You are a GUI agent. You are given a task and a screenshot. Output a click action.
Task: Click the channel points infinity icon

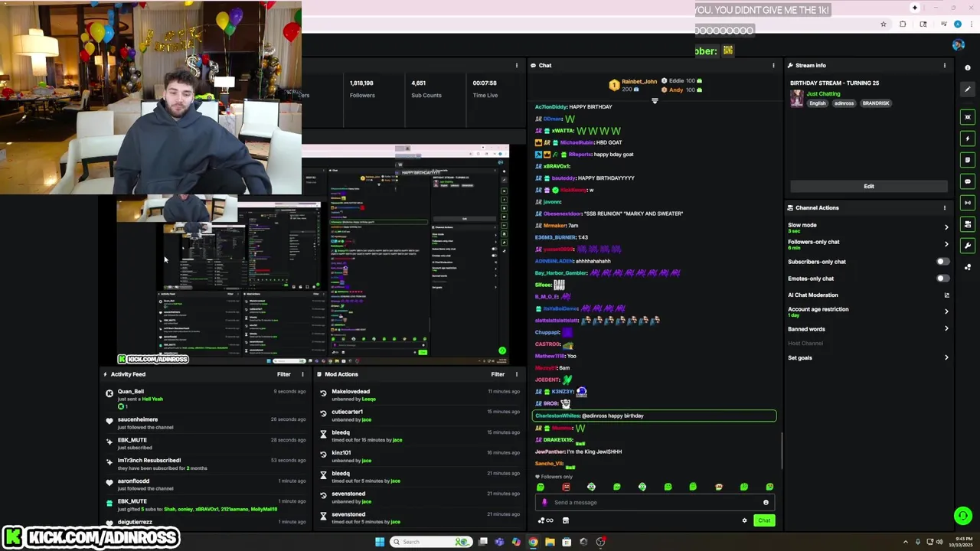[546, 520]
